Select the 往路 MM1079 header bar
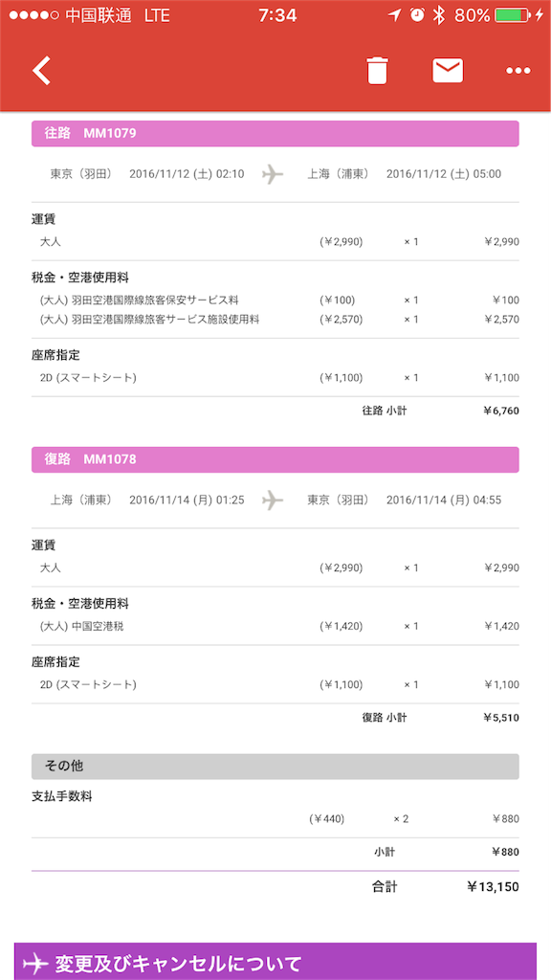Image resolution: width=551 pixels, height=980 pixels. (275, 133)
